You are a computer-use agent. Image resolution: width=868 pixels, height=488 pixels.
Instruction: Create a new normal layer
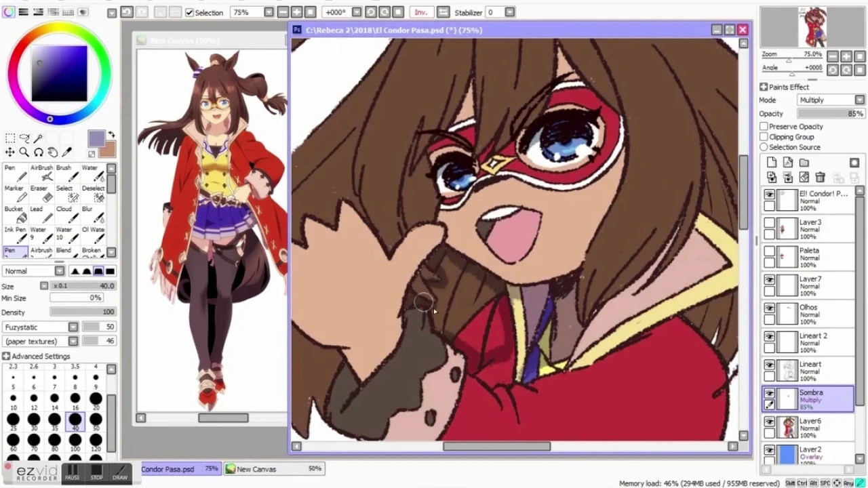coord(772,163)
